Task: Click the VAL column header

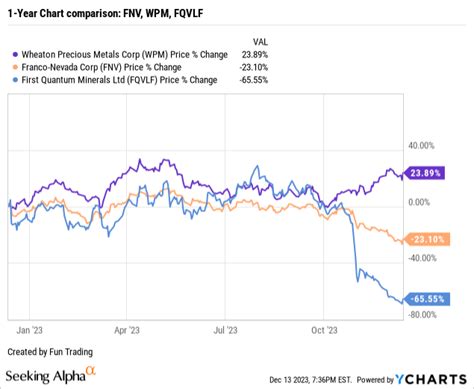Action: click(260, 42)
